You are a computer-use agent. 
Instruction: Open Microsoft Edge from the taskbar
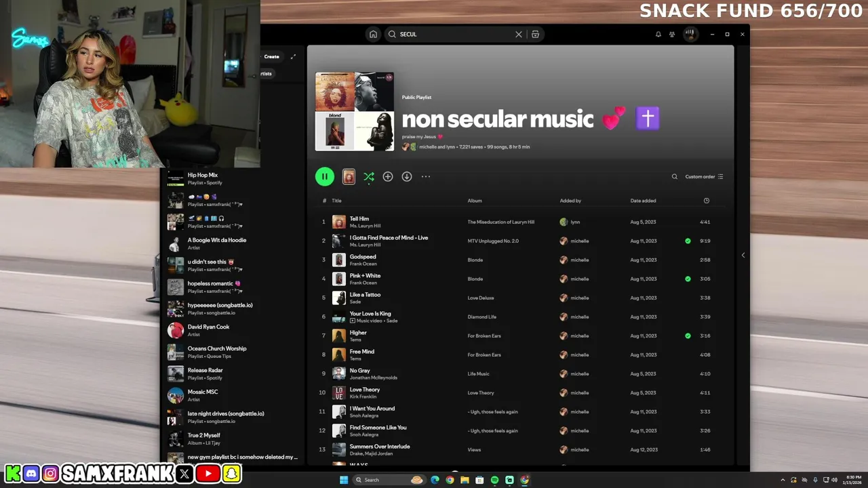coord(435,480)
